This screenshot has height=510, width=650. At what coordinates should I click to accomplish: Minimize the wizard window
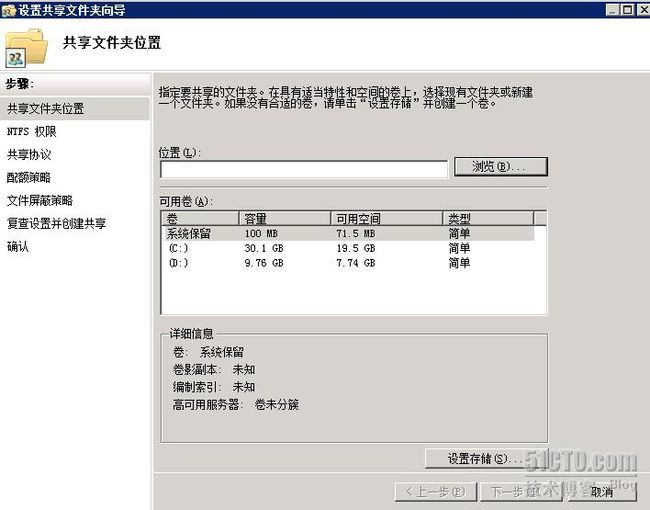coord(613,10)
